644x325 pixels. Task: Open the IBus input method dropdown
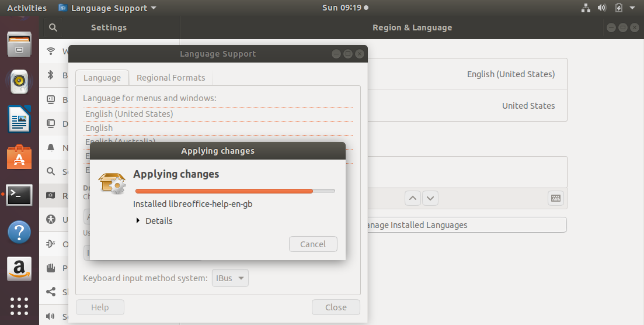point(230,278)
